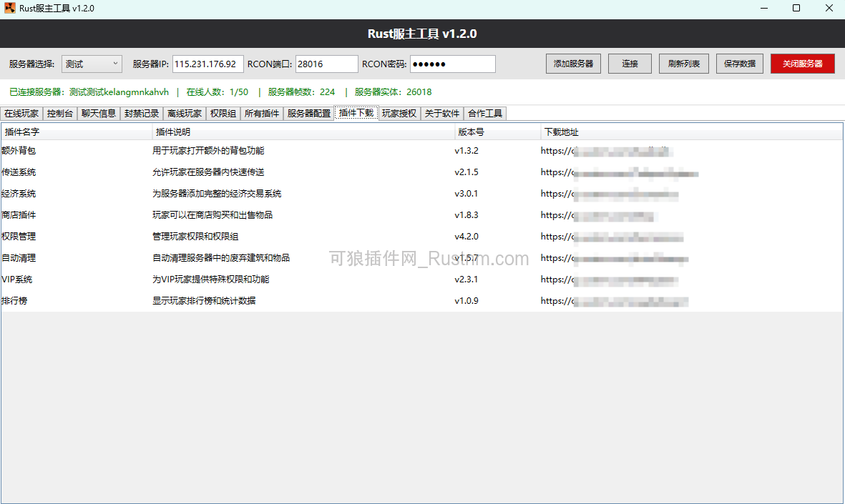Viewport: 845px width, 504px height.
Task: Open the 离线玩家 tab
Action: [x=182, y=113]
